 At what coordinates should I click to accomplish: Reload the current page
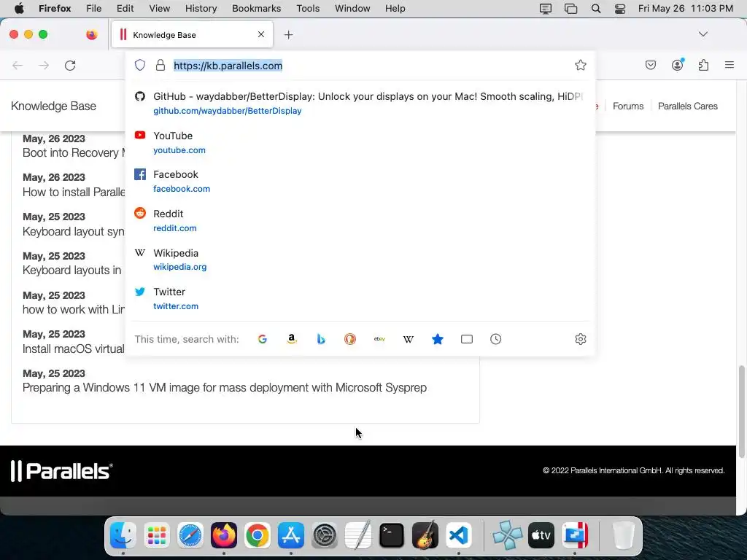click(x=70, y=65)
